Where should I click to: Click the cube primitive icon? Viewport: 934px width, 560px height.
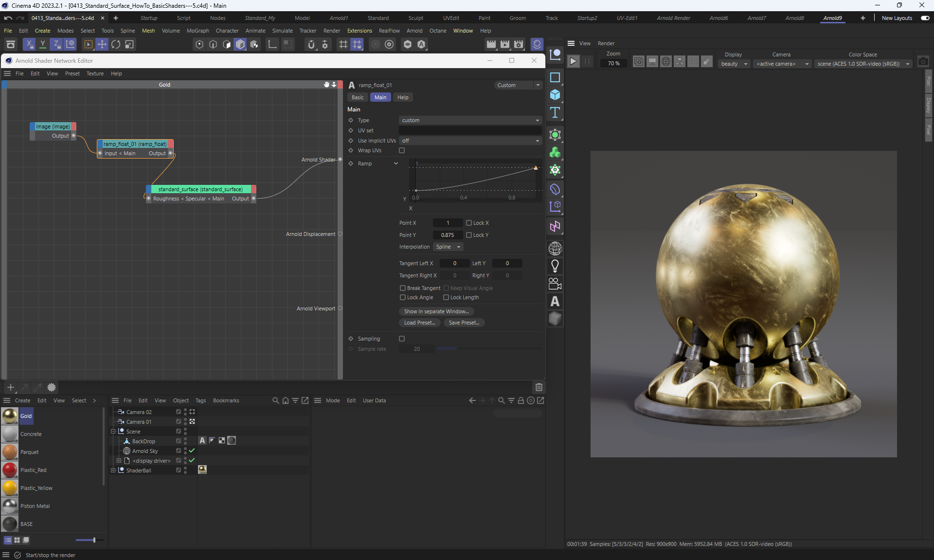tap(555, 94)
